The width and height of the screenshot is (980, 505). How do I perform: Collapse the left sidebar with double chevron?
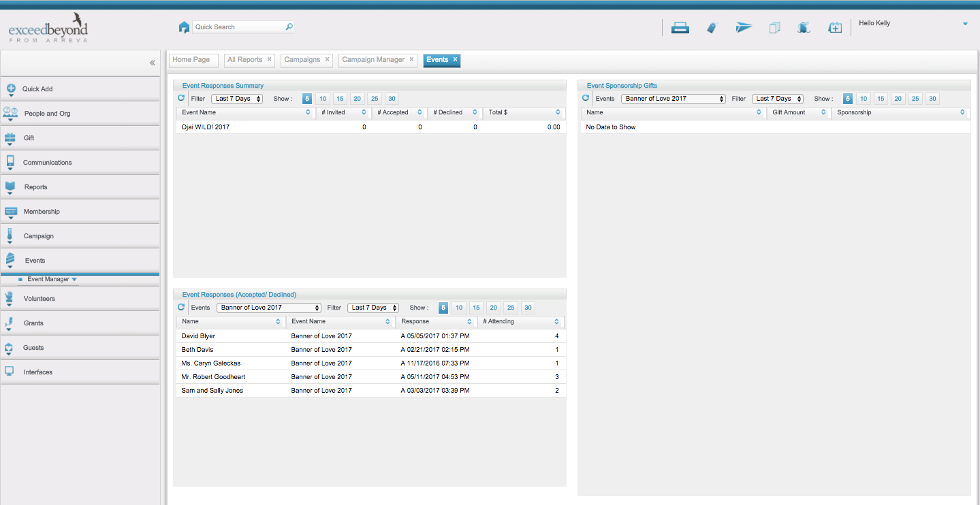153,63
